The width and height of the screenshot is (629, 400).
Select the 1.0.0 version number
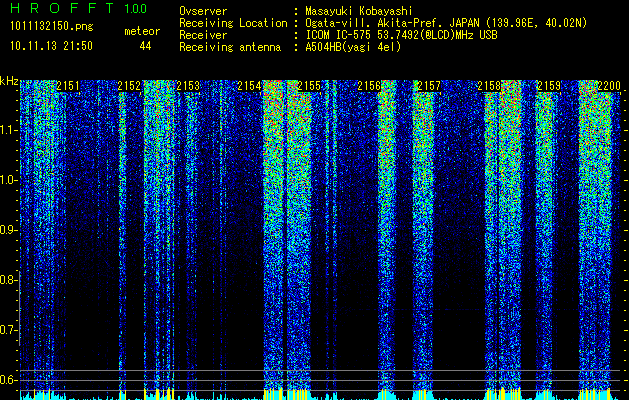pyautogui.click(x=135, y=8)
